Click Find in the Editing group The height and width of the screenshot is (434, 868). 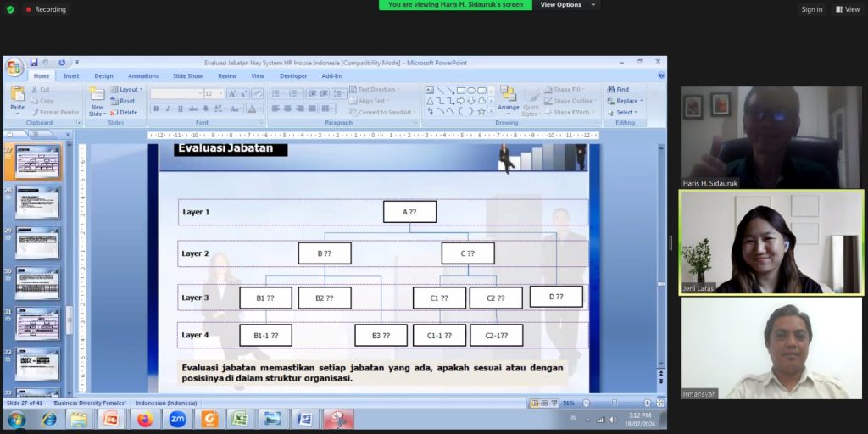coord(618,89)
